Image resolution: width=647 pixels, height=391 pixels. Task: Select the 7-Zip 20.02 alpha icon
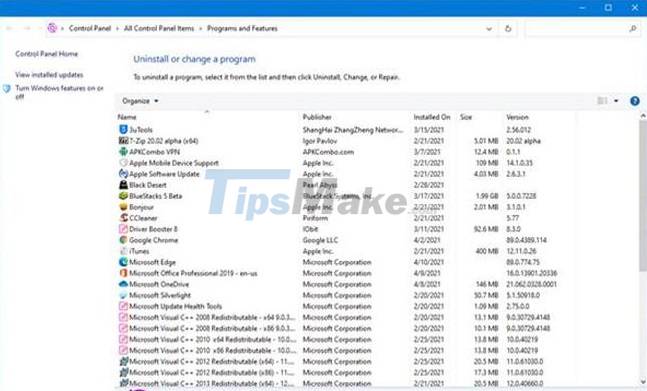coord(123,141)
